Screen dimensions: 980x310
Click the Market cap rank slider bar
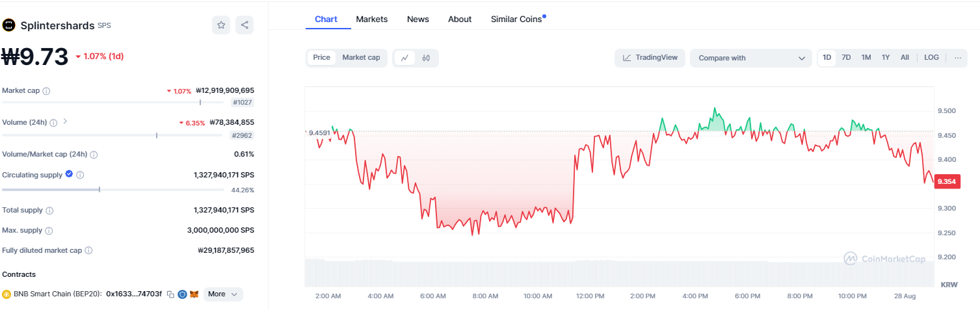(x=114, y=103)
